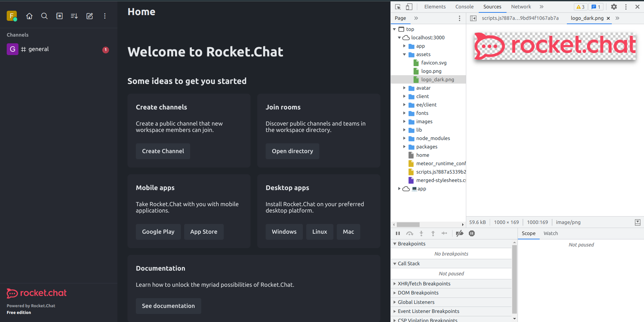Compose a new message with the pencil icon
The height and width of the screenshot is (322, 644).
[89, 16]
